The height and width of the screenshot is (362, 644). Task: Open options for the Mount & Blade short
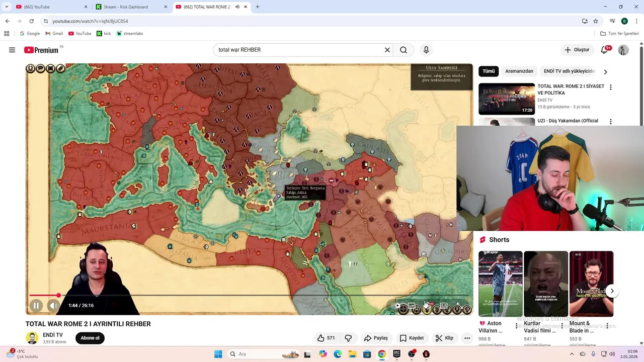click(607, 326)
